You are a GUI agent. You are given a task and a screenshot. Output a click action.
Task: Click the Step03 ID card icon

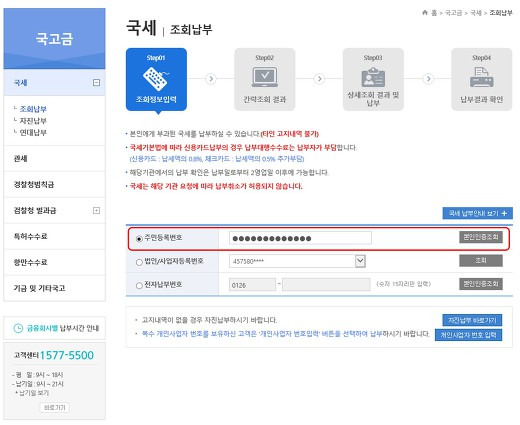[x=373, y=77]
